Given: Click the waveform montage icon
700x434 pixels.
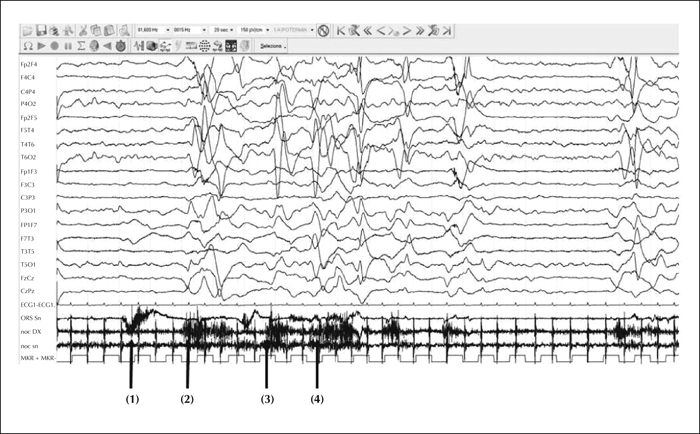Looking at the screenshot, I should coord(138,46).
